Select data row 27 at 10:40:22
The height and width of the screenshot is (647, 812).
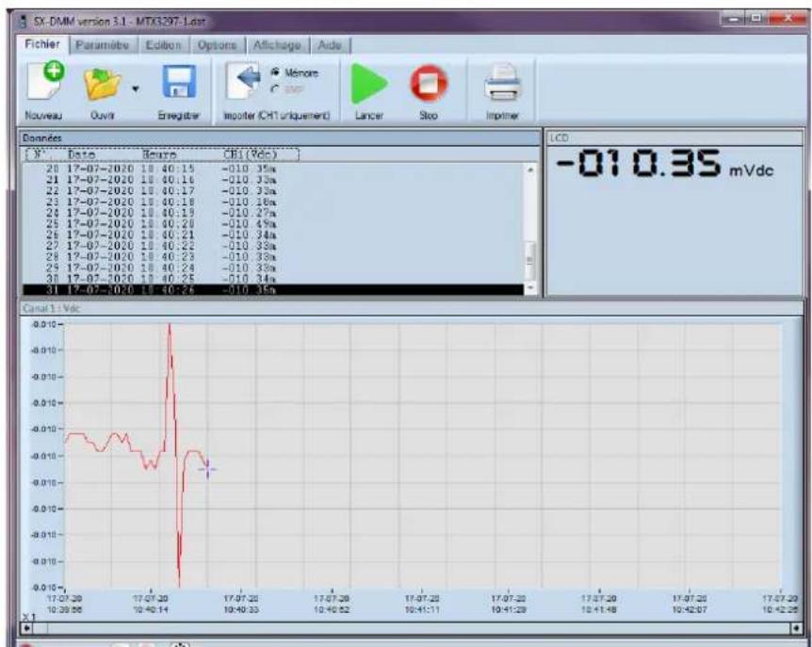(x=273, y=246)
